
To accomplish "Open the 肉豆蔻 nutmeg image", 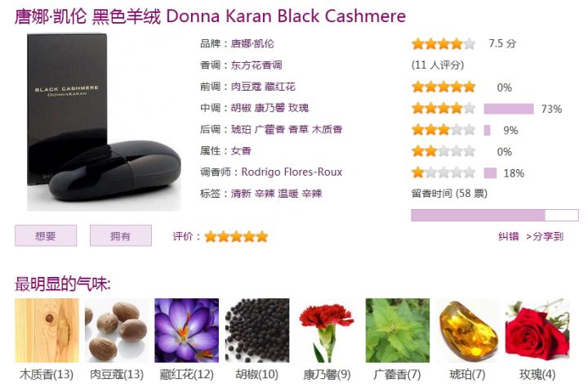I will 117,330.
